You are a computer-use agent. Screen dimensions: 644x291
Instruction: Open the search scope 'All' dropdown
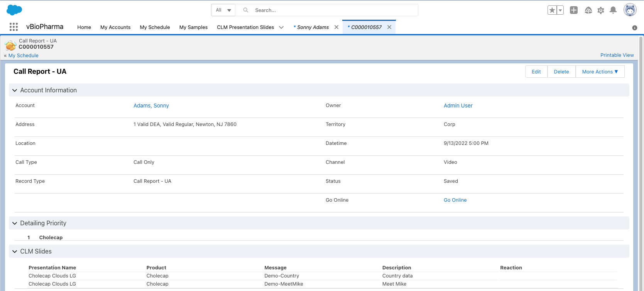tap(223, 10)
